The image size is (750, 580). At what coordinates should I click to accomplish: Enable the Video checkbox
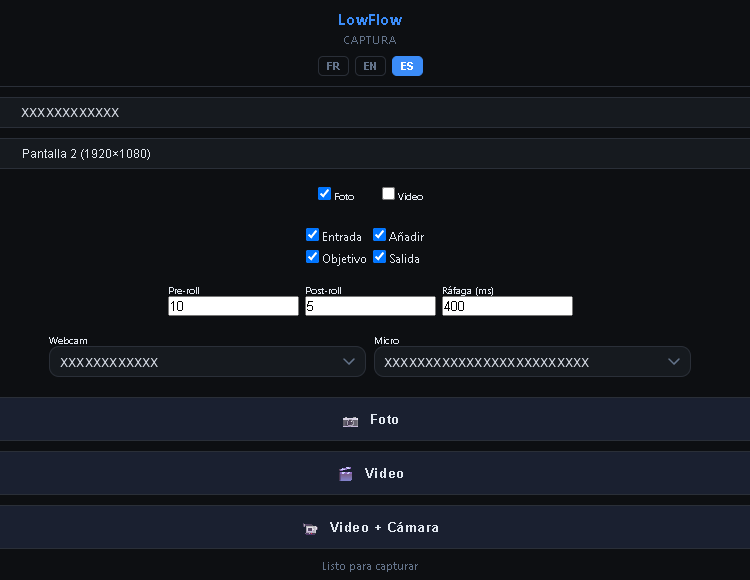388,194
